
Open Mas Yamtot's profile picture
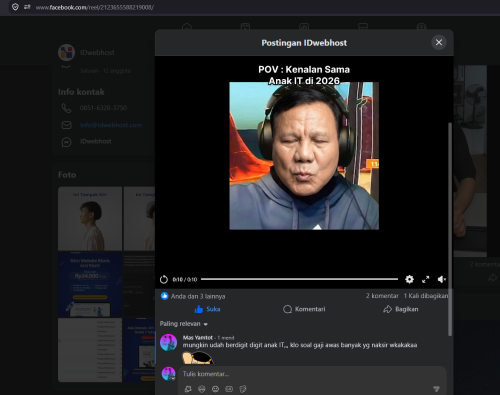click(169, 342)
